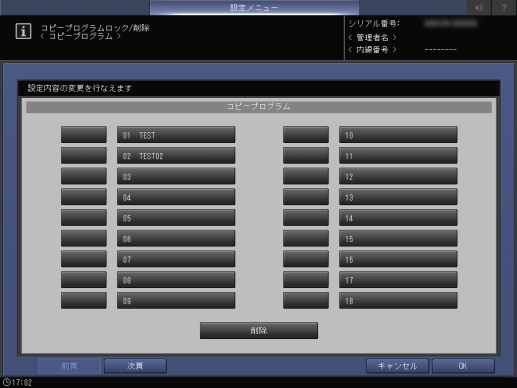Click the シリアル番号 serial number label
Viewport: 517px width, 388px height.
[374, 24]
